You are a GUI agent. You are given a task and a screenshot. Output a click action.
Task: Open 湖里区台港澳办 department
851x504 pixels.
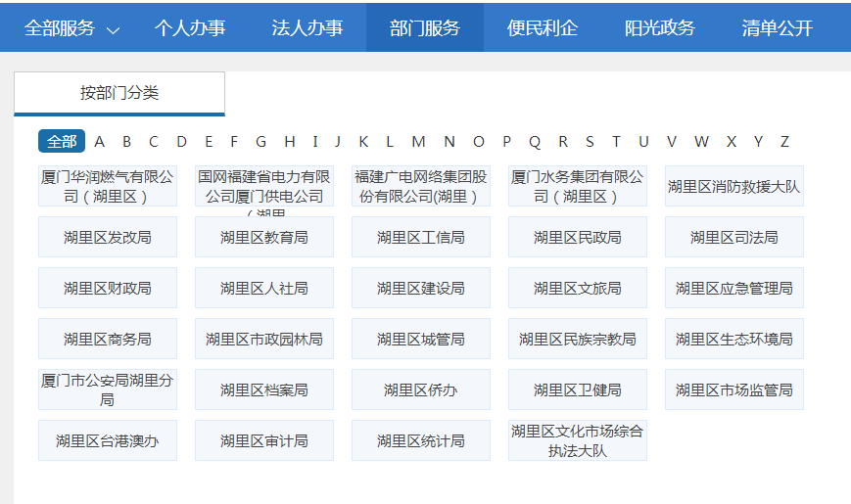107,440
